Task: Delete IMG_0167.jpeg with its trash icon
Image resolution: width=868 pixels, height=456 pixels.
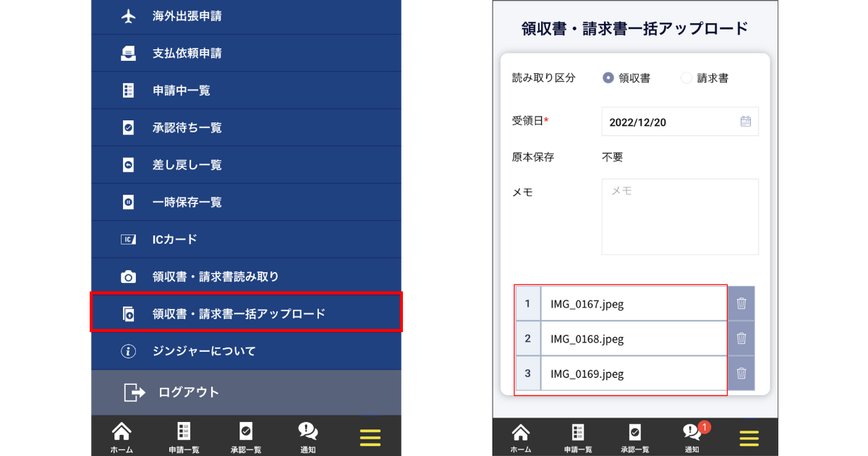Action: [x=741, y=304]
